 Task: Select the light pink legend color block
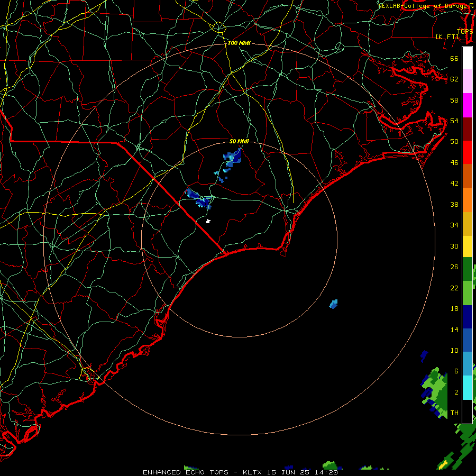467,81
